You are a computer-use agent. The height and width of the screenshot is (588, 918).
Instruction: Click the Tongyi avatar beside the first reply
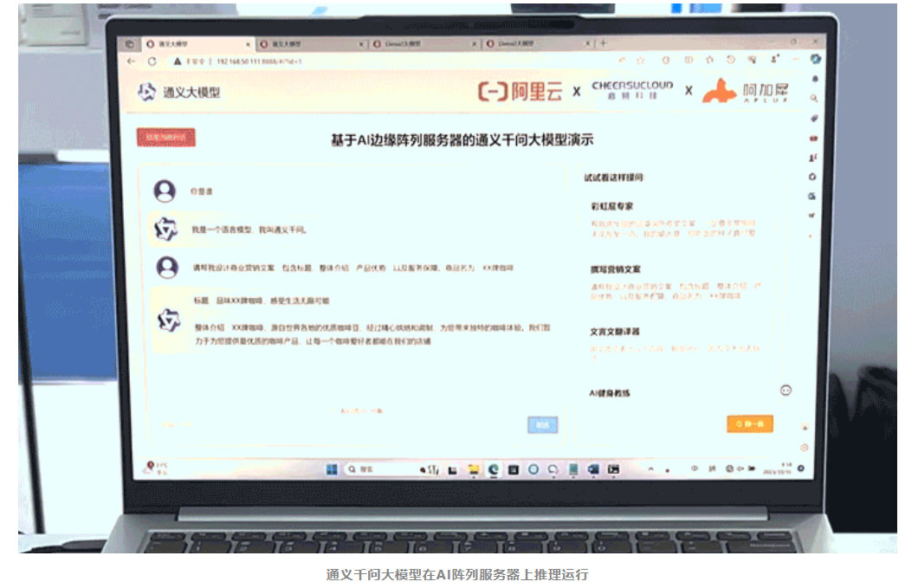165,229
